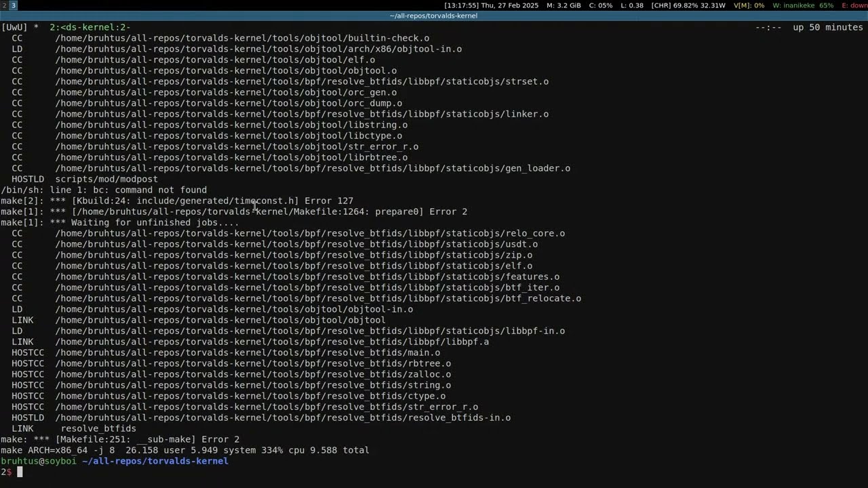Click the HOSTCC resolve_btfids/main.o line
Screen dimensions: 868x488
coord(226,352)
